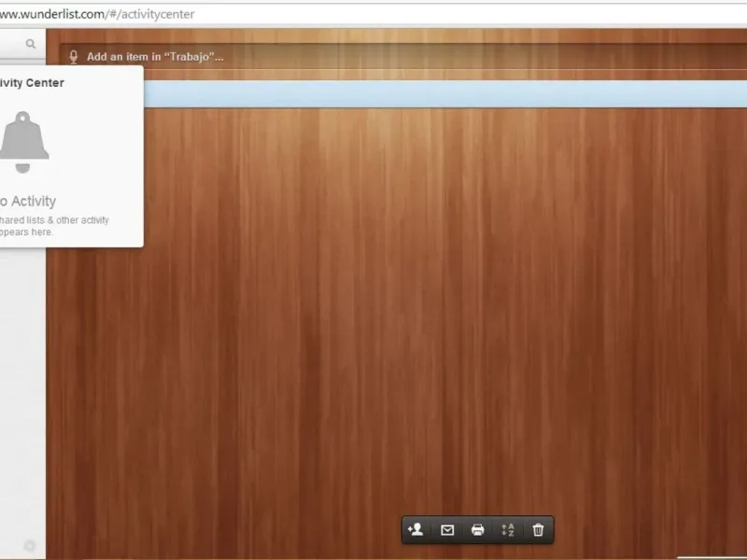Open settings gear at sidebar bottom

pos(30,546)
